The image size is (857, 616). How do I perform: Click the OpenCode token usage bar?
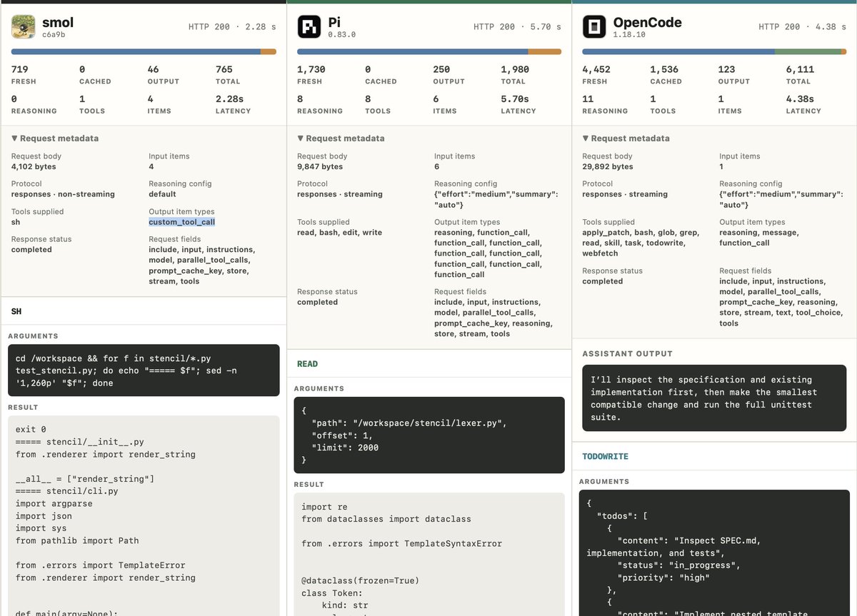tap(714, 51)
